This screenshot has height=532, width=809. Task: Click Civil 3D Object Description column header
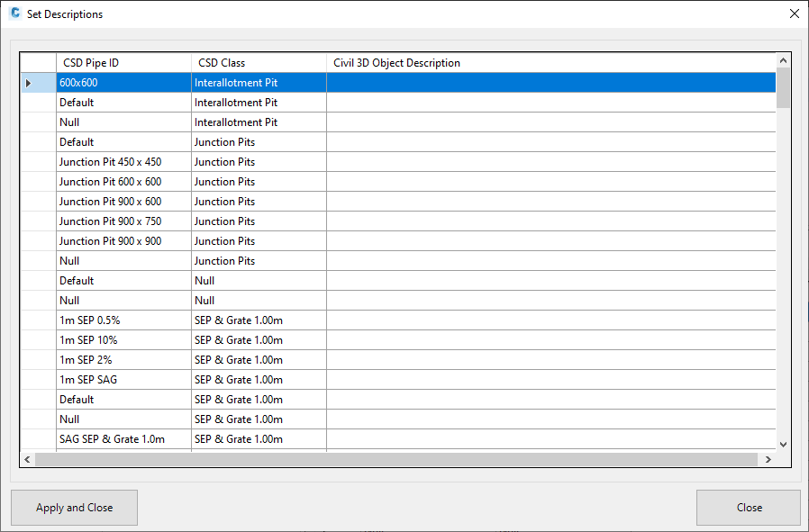tap(550, 63)
